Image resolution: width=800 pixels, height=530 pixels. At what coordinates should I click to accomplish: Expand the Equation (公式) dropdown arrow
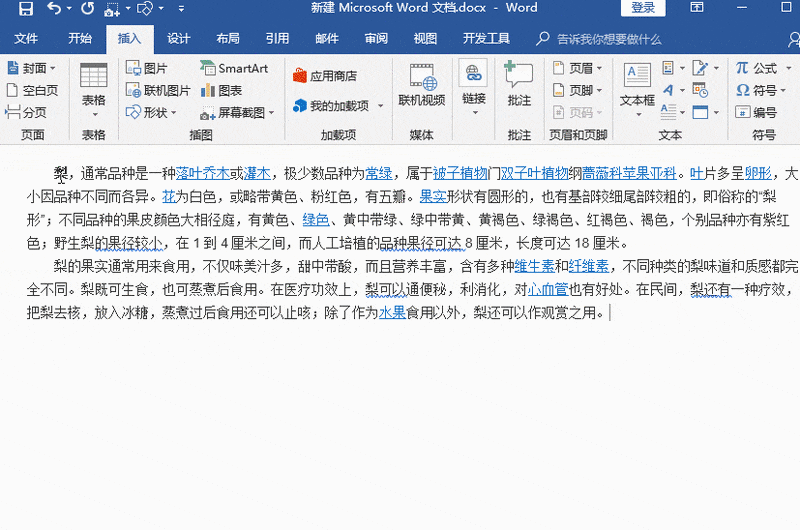click(788, 68)
